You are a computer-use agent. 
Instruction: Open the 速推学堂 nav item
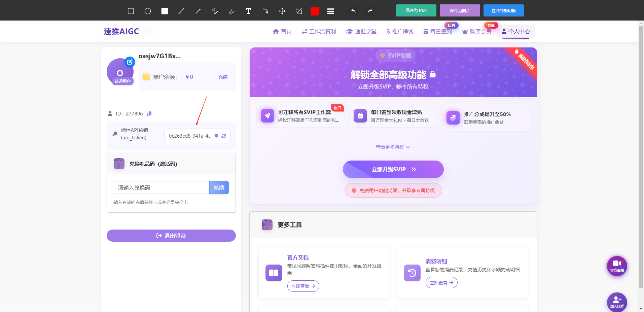[x=361, y=31]
